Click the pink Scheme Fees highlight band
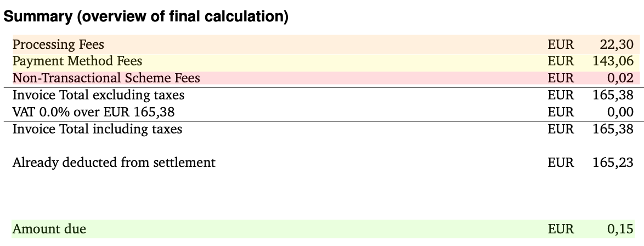This screenshot has height=246, width=644. pyautogui.click(x=326, y=78)
